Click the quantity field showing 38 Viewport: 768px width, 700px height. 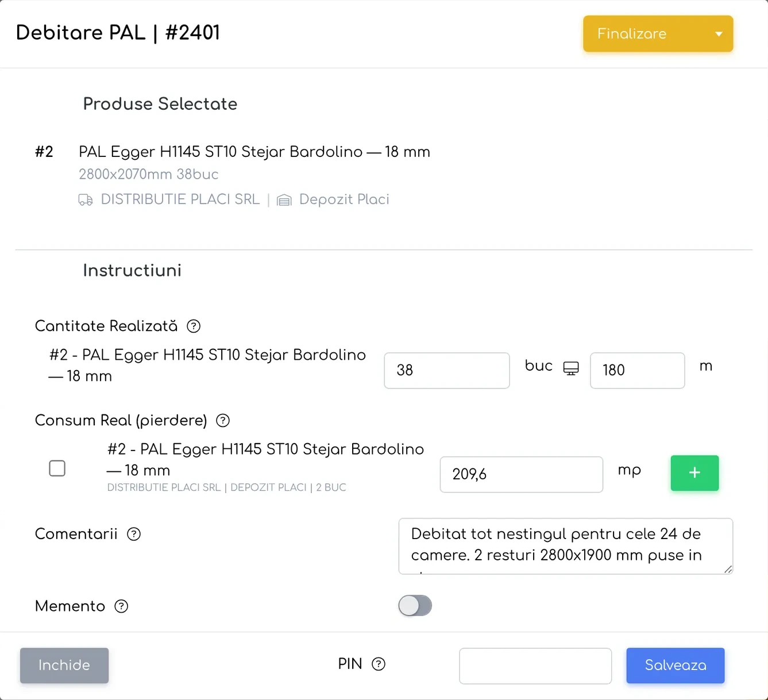click(x=447, y=371)
